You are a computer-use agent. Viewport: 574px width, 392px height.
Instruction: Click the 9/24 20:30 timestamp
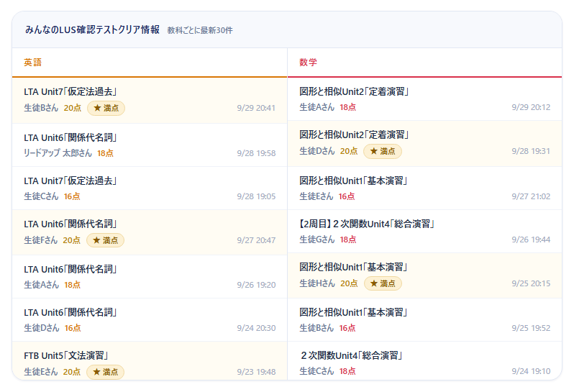click(x=256, y=328)
